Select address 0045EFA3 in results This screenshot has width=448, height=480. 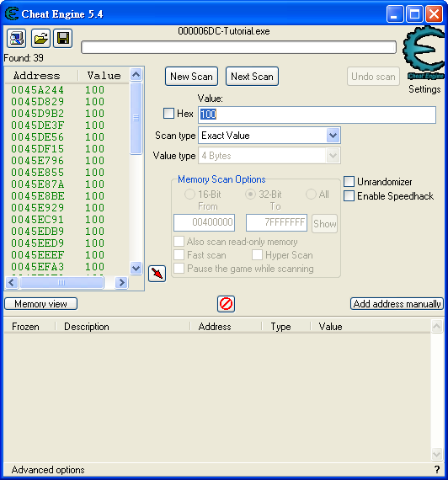[37, 267]
